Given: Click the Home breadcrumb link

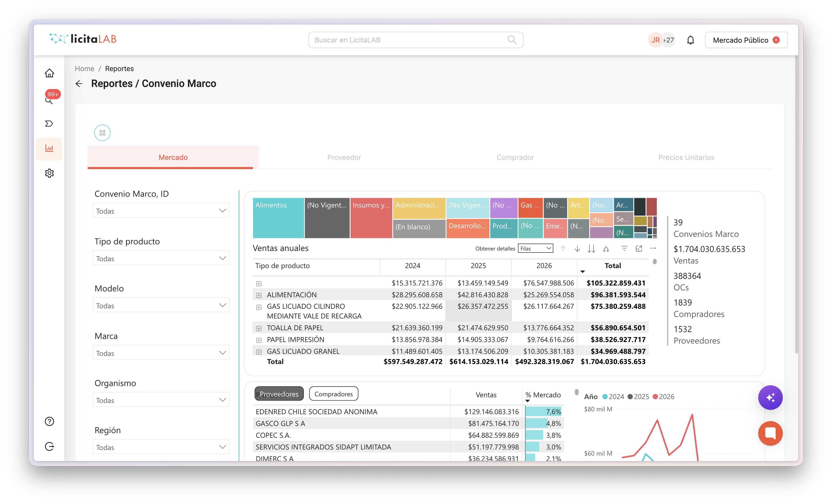Looking at the screenshot, I should click(x=85, y=69).
